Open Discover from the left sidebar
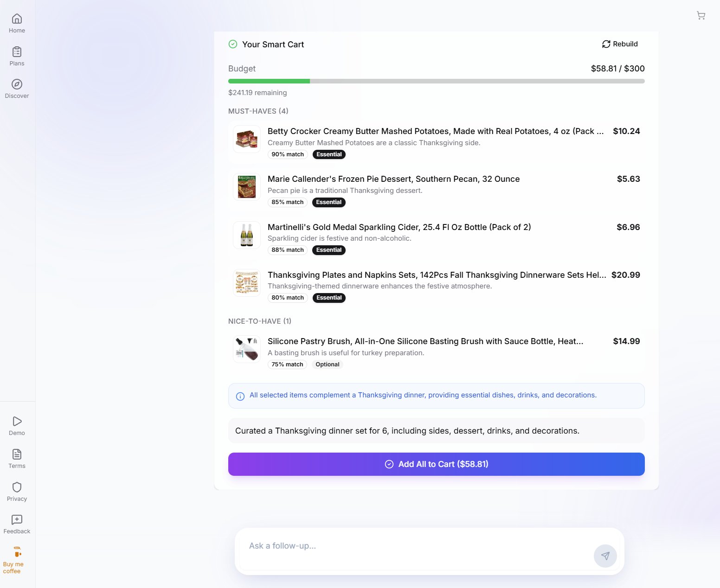The width and height of the screenshot is (720, 588). pyautogui.click(x=17, y=88)
